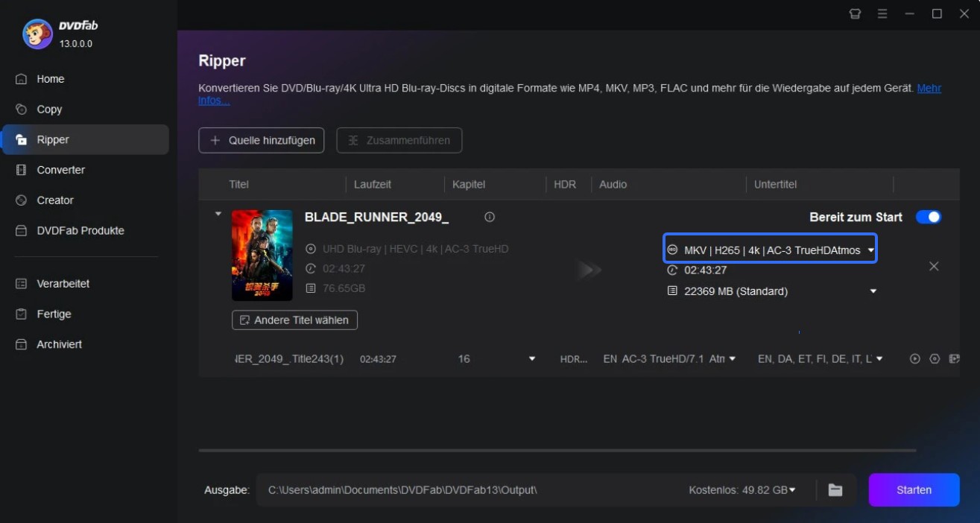Click the Kapitel column header
Image resolution: width=980 pixels, height=523 pixels.
click(x=469, y=184)
